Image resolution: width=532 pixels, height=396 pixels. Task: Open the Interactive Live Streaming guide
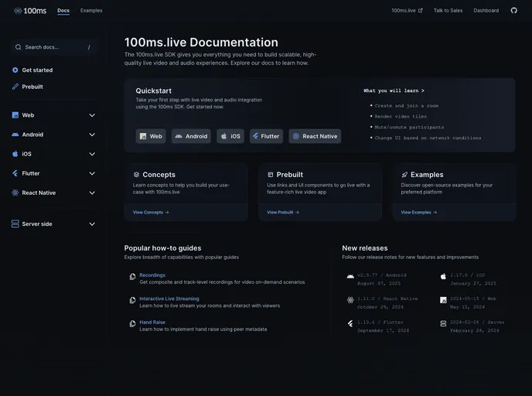click(169, 299)
